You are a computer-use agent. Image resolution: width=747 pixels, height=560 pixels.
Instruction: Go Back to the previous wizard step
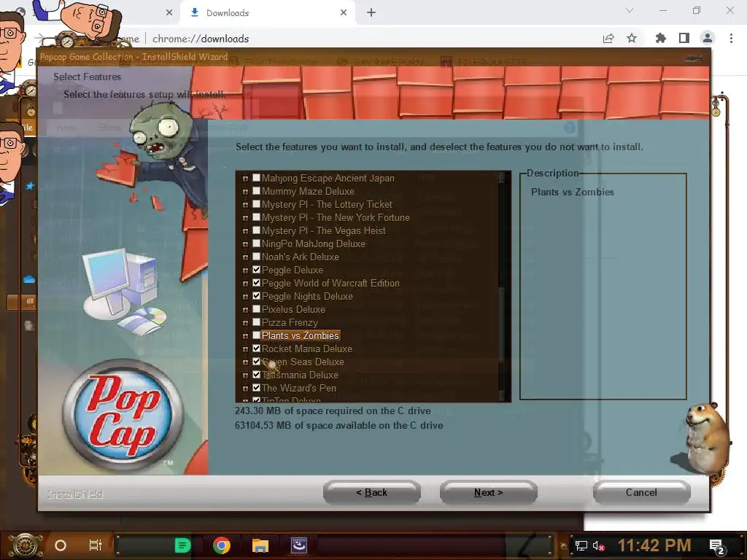click(371, 492)
